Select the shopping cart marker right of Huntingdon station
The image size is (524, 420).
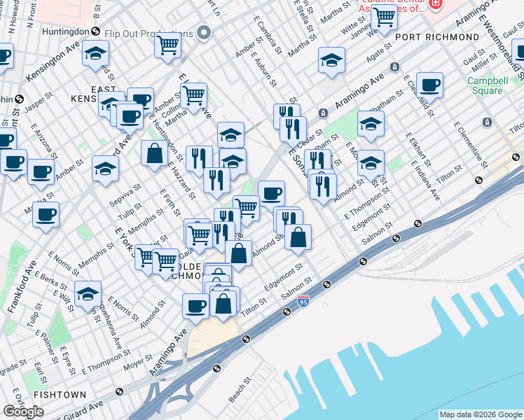167,47
